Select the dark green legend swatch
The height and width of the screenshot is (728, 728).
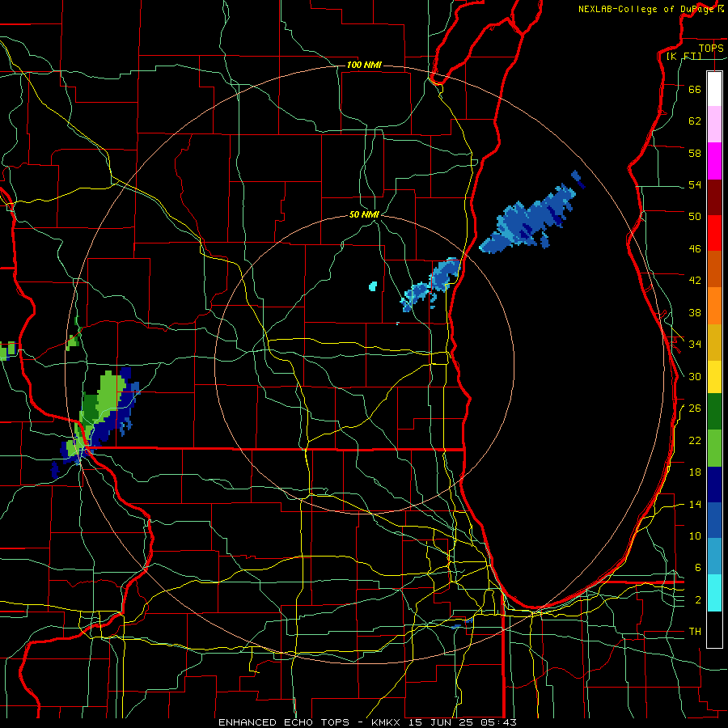pyautogui.click(x=714, y=412)
